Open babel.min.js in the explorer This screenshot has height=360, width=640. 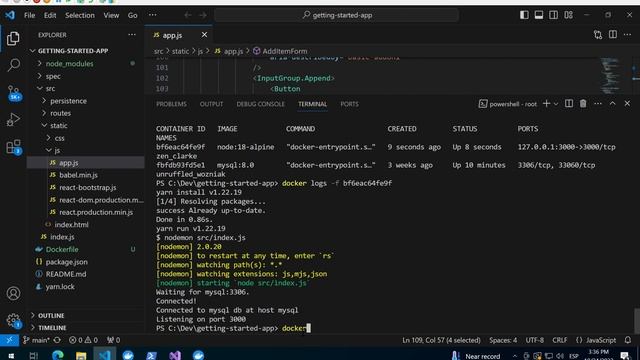click(78, 175)
